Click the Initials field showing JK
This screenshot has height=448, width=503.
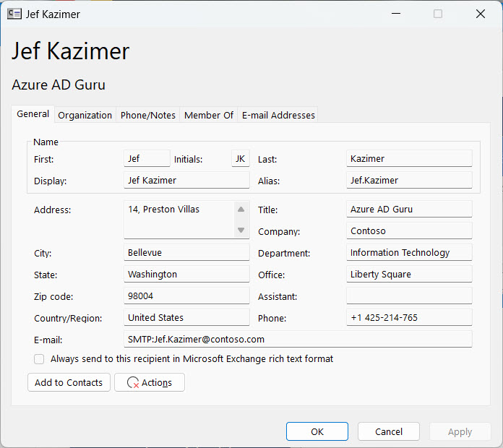[x=240, y=158]
